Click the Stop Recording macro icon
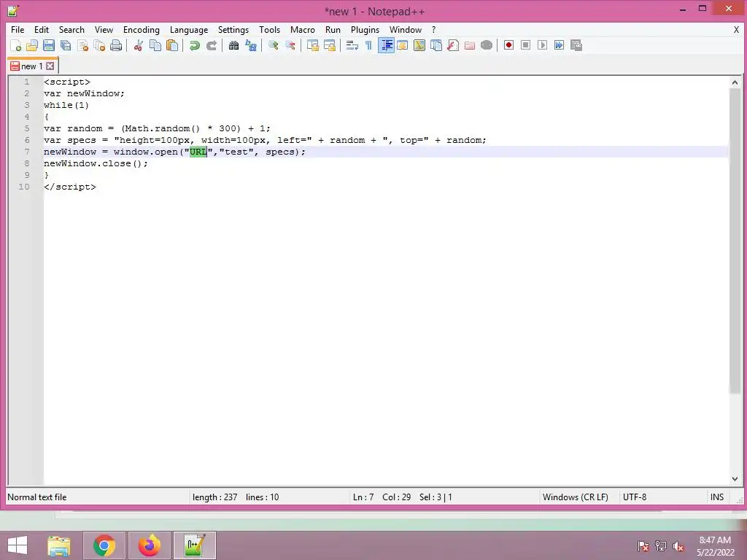747x560 pixels. click(525, 45)
